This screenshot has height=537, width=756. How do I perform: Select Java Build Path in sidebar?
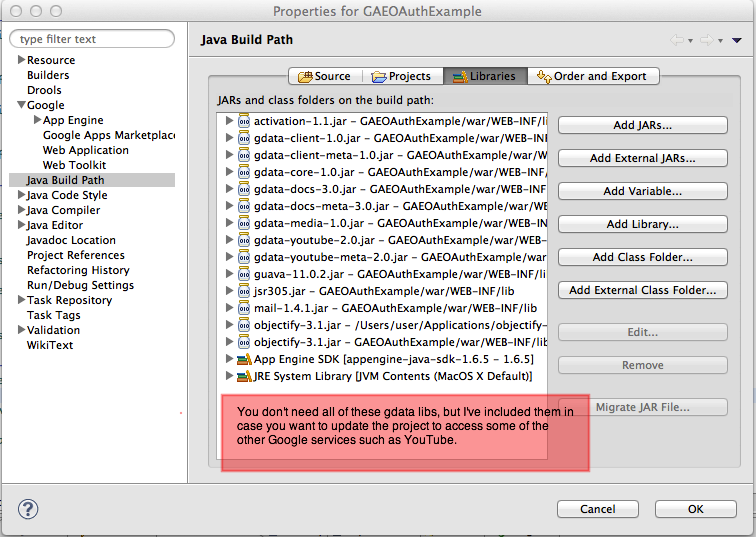coord(66,180)
